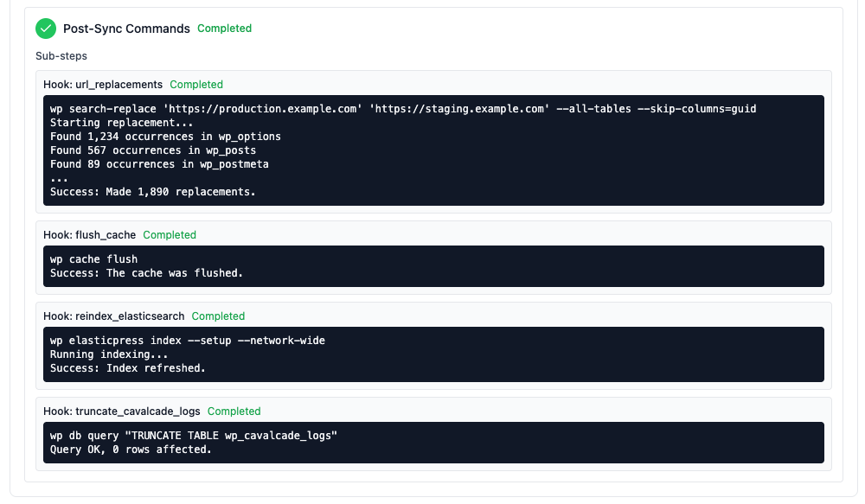The height and width of the screenshot is (504, 865).
Task: Click 'Found 89 occurrences in wp_postmeta' line
Action: point(159,163)
